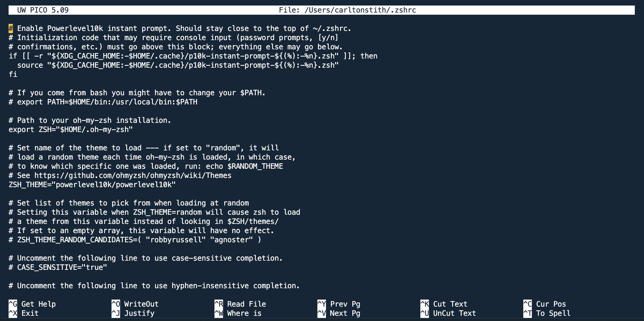This screenshot has width=644, height=321.
Task: Click the ^V Next Pg shortcut
Action: click(339, 313)
